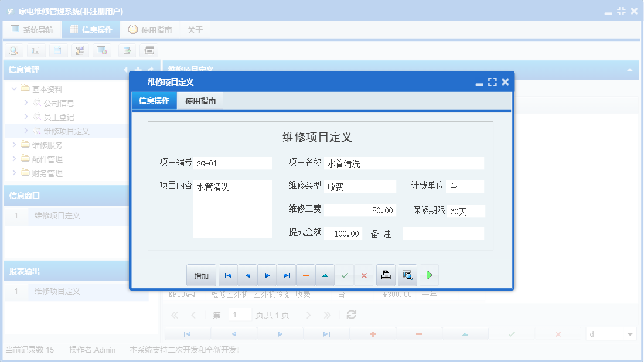Click inside the 备注 input field
Screen dimensions: 644x362
point(444,233)
